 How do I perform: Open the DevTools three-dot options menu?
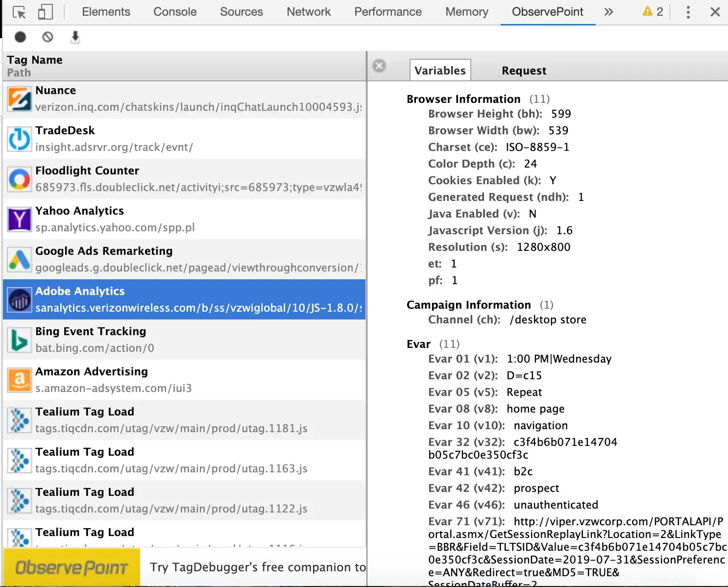pos(688,12)
